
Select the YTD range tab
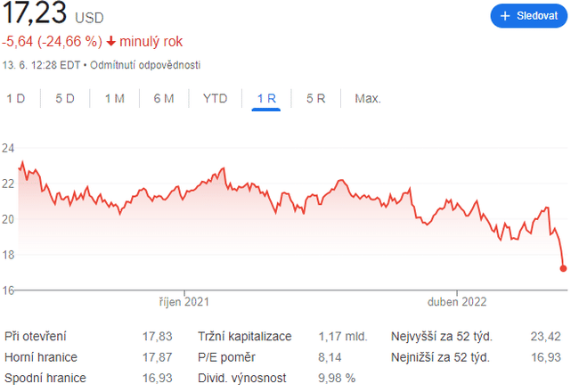pos(215,98)
